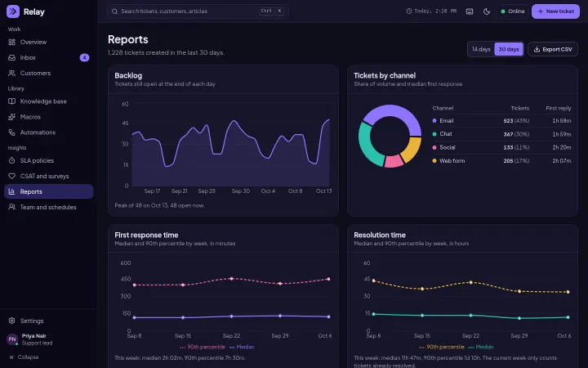Click the Team and schedules icon

(x=12, y=207)
